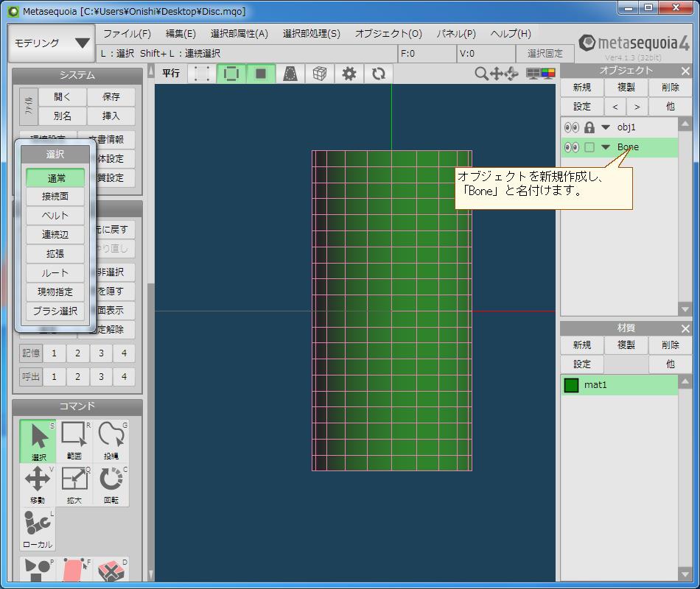Click the lock icon on obj1 to unlock it
700x589 pixels.
(589, 127)
